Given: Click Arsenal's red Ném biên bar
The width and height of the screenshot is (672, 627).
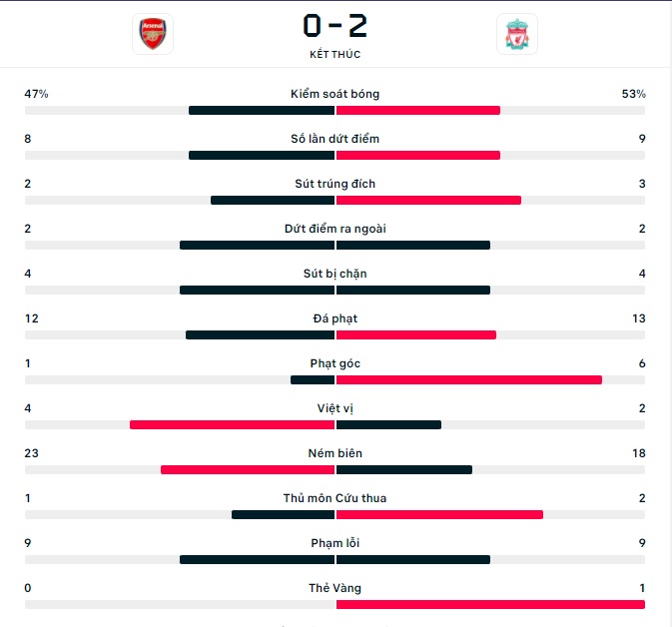Looking at the screenshot, I should [x=248, y=470].
